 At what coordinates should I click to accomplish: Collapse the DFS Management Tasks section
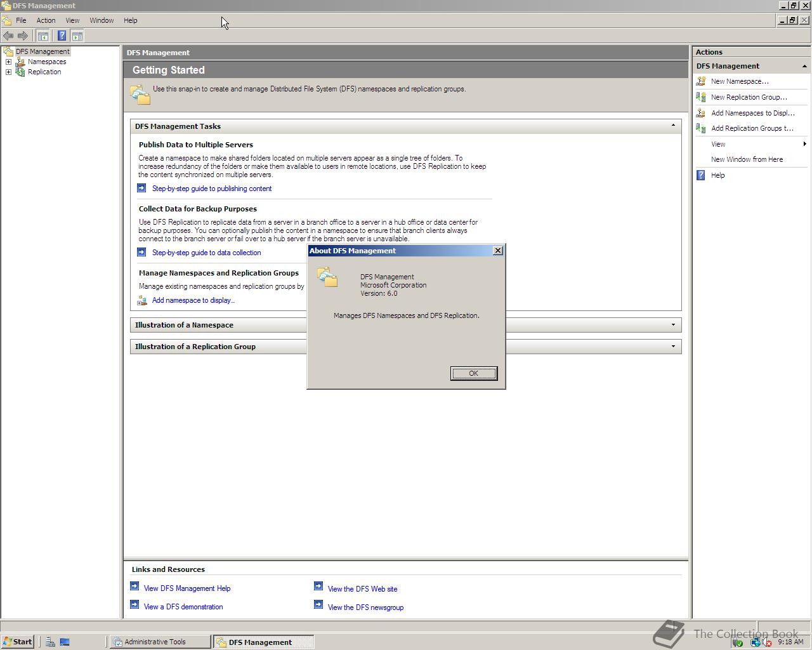(x=673, y=126)
